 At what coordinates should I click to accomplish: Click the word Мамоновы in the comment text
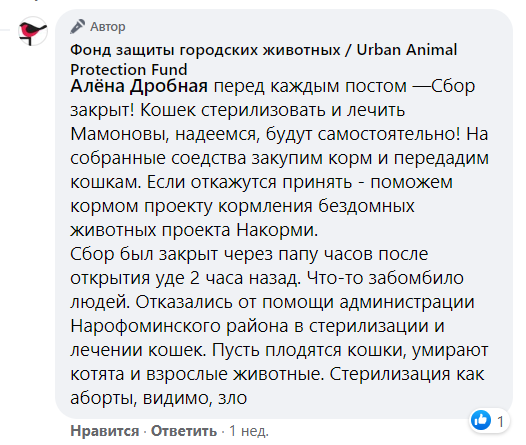tap(119, 134)
